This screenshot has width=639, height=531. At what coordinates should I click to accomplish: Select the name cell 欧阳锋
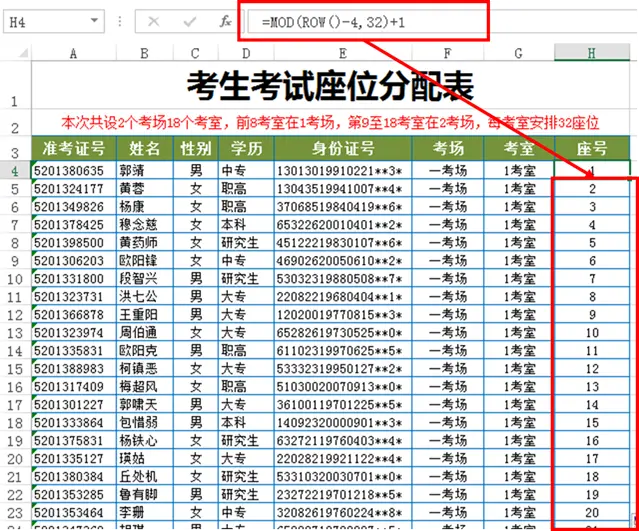point(145,260)
